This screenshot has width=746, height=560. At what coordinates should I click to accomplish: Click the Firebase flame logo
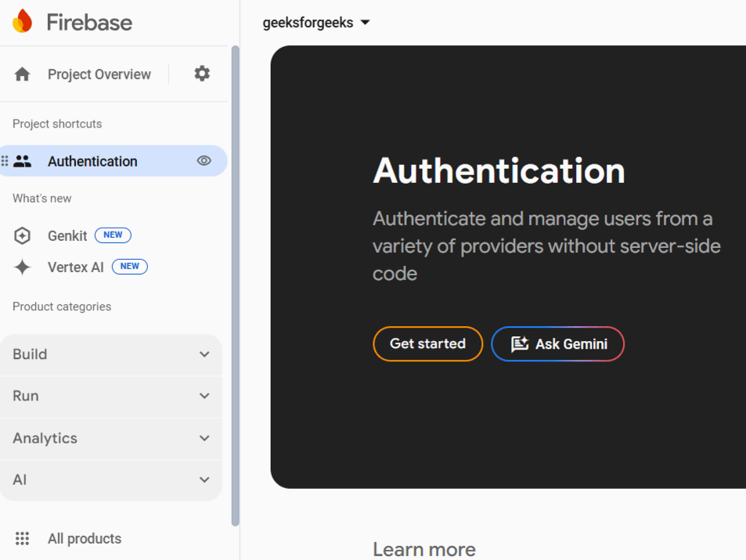(23, 21)
